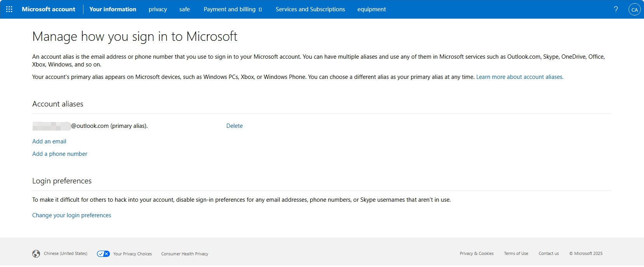Click the globe language icon in footer
This screenshot has width=644, height=267.
(x=36, y=254)
